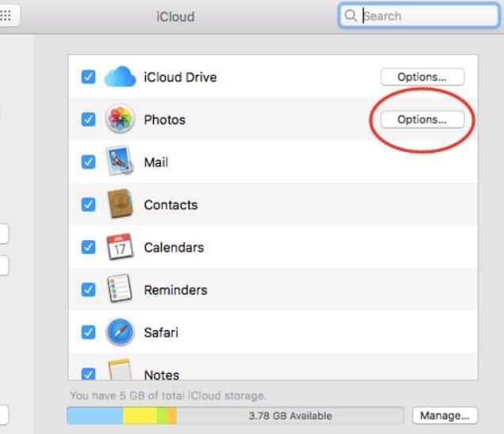Click the Contacts book icon
The image size is (504, 434).
[121, 204]
